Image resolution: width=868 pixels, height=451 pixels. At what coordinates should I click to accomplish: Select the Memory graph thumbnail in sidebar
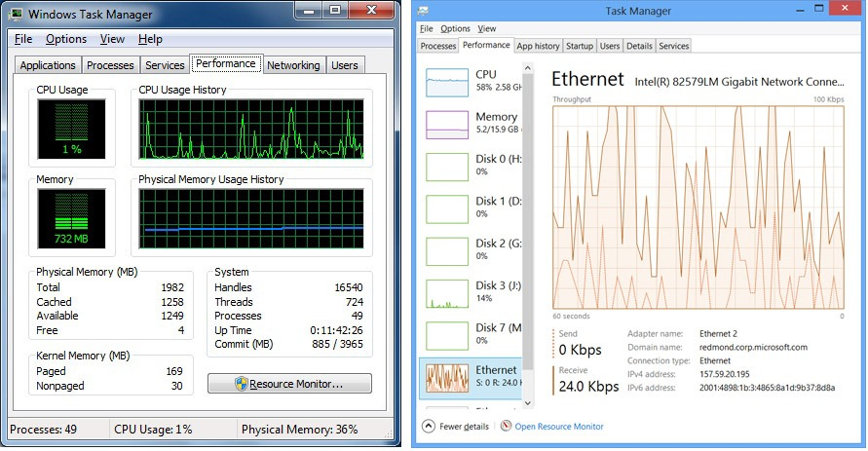(448, 125)
